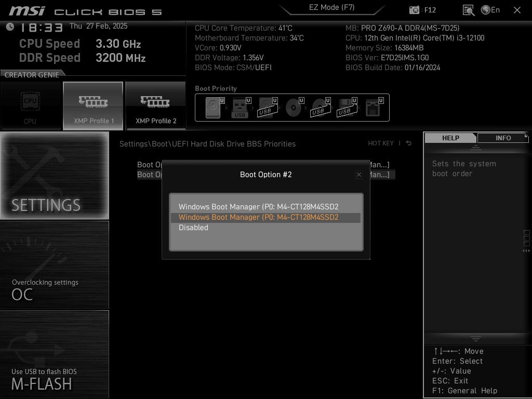Select the USB floppy boot priority icon
Image resolution: width=532 pixels, height=399 pixels.
347,108
